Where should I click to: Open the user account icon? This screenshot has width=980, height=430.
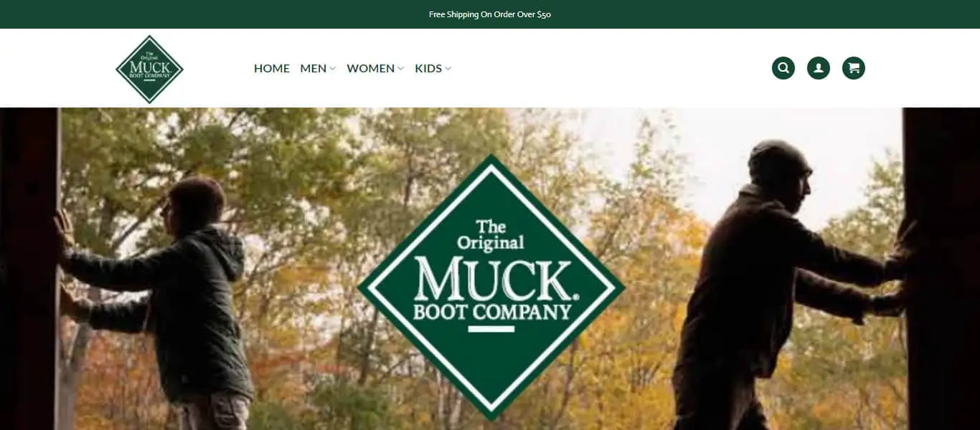(x=818, y=68)
